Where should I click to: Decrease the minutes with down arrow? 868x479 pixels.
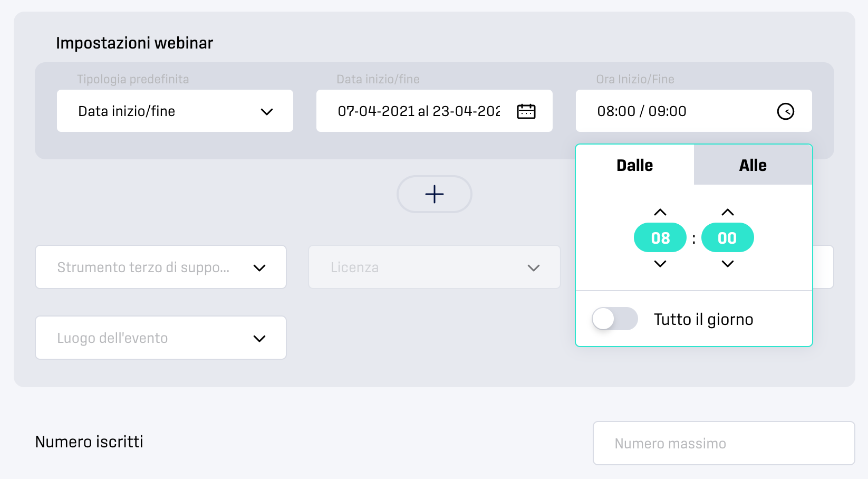click(727, 264)
